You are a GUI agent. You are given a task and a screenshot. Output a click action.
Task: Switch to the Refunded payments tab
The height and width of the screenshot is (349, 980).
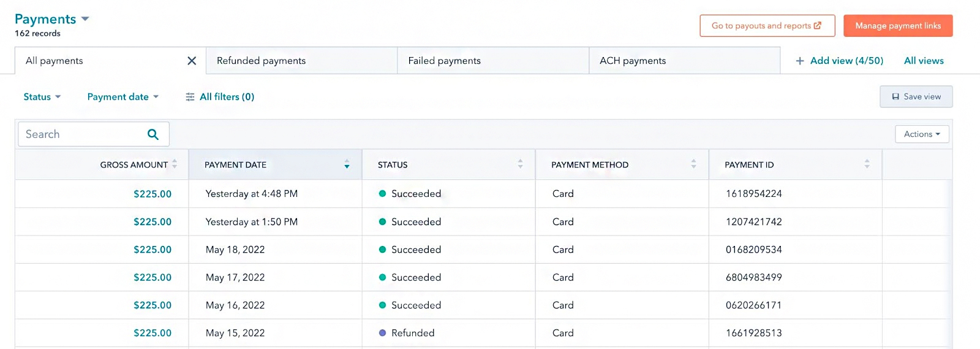[301, 61]
